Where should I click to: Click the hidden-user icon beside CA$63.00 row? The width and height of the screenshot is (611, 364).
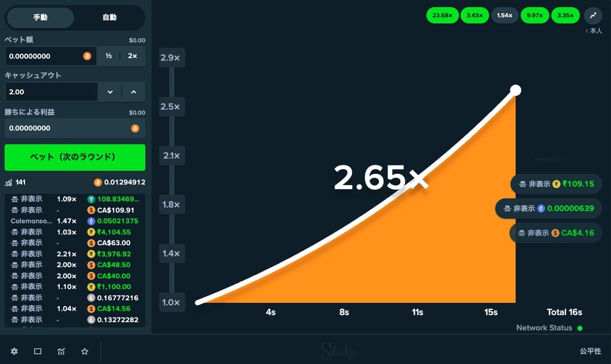[x=15, y=243]
